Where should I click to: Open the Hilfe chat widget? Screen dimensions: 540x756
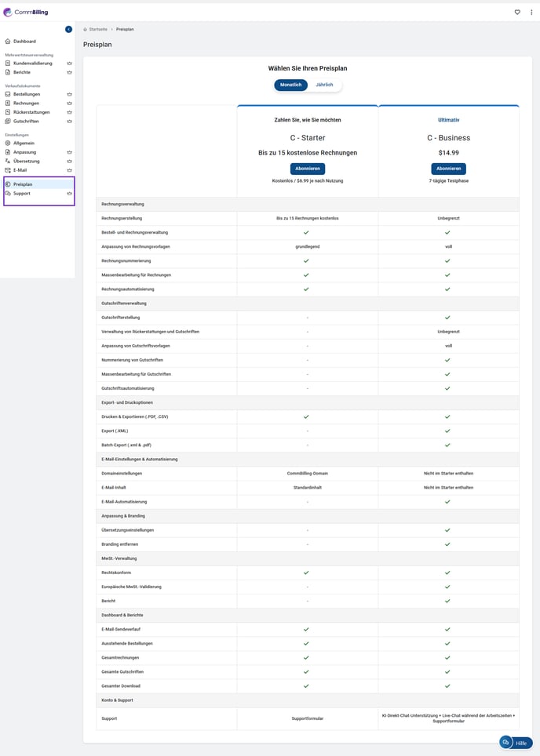click(516, 742)
